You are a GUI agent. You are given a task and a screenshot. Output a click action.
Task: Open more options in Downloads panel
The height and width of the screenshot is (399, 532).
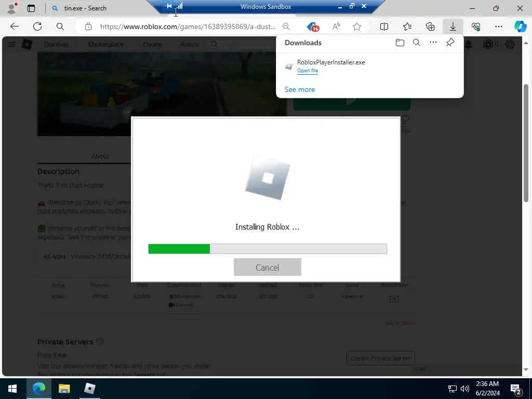(x=433, y=43)
